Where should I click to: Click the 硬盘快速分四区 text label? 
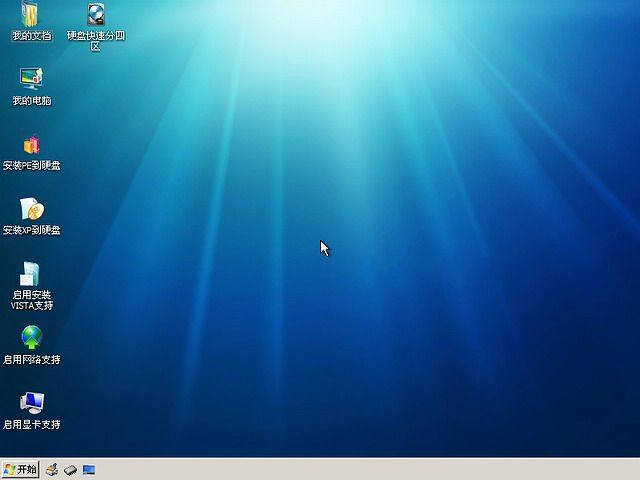(x=96, y=40)
